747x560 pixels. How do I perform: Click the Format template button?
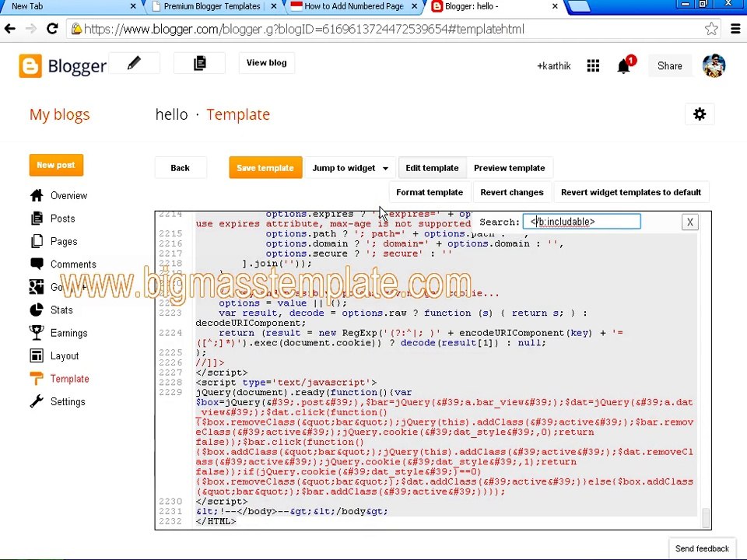click(430, 192)
